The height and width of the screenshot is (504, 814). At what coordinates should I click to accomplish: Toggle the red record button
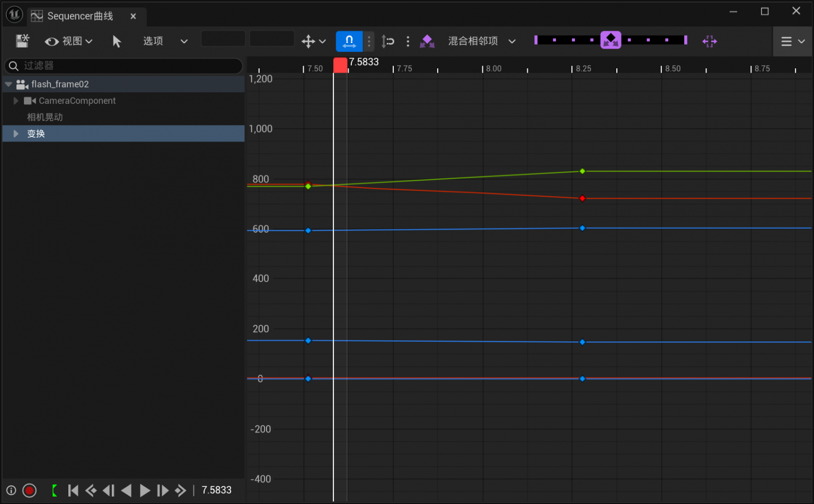29,490
